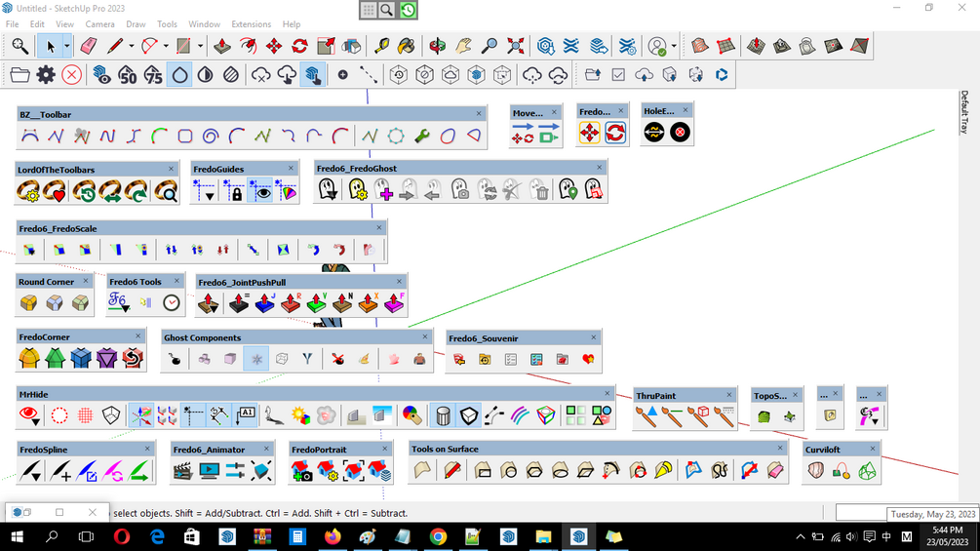Close the Tools on Surface toolbar
This screenshot has height=551, width=980.
point(780,448)
